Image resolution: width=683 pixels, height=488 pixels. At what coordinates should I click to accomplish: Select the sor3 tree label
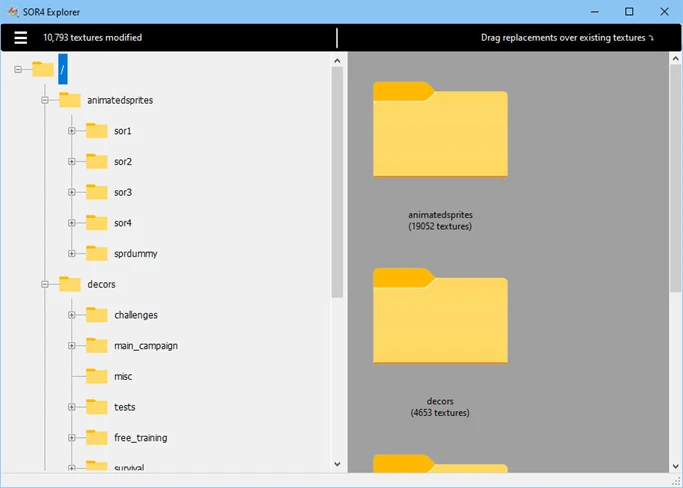pos(123,192)
